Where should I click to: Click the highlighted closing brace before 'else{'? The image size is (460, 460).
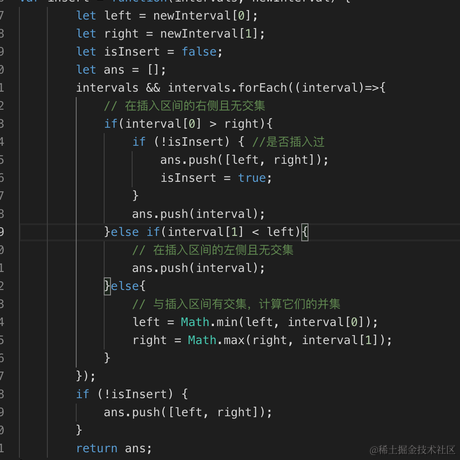pyautogui.click(x=107, y=286)
